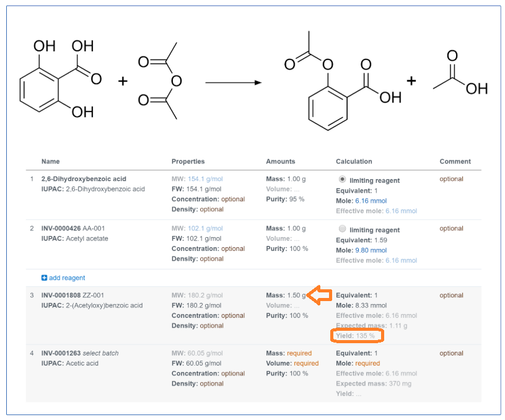
Task: Click the reaction arrow in the scheme
Action: pos(234,83)
